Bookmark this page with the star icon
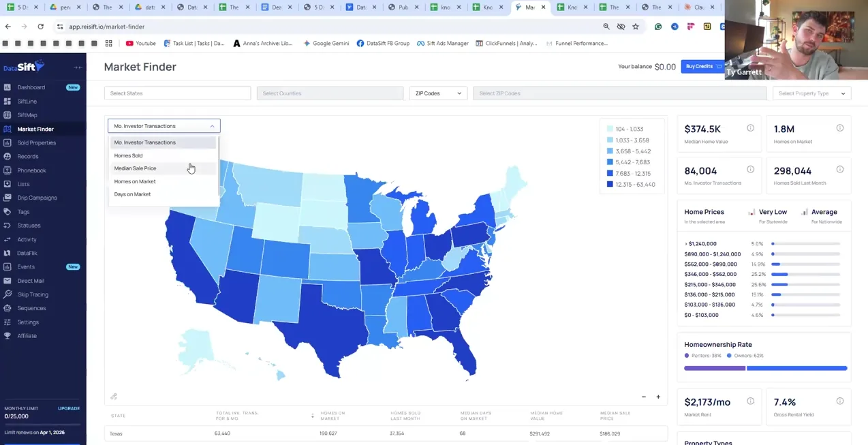The height and width of the screenshot is (445, 868). pos(636,27)
